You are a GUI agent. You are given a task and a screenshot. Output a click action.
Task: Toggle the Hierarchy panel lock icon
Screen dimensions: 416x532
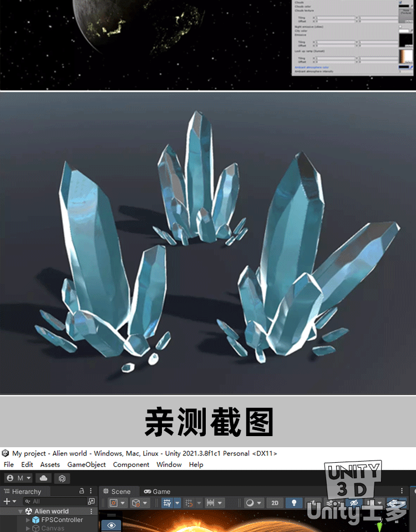(82, 491)
